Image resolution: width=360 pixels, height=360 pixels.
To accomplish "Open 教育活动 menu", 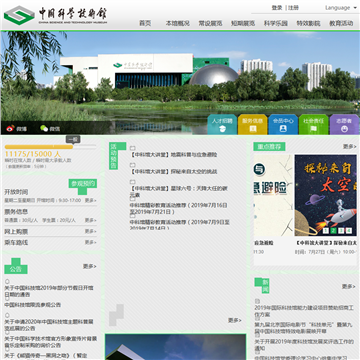I will [341, 23].
